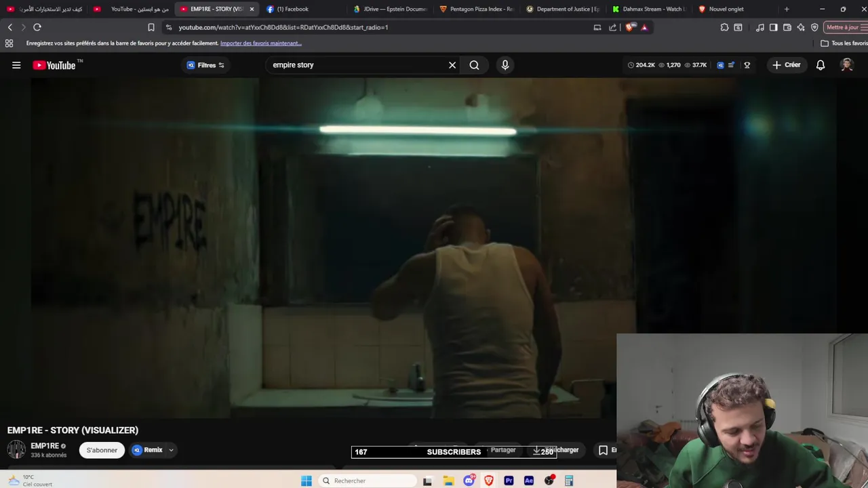Screen dimensions: 868x488
Task: Start voice search with the microphone
Action: coord(505,65)
